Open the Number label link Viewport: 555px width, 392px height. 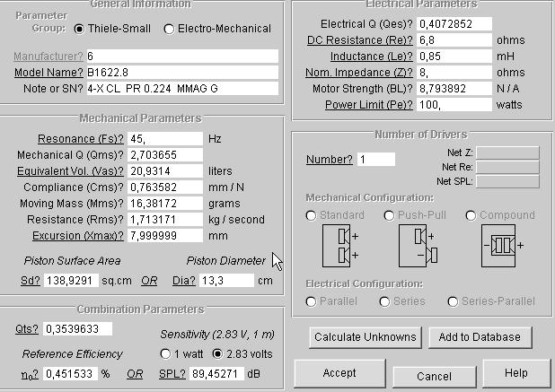pyautogui.click(x=330, y=160)
